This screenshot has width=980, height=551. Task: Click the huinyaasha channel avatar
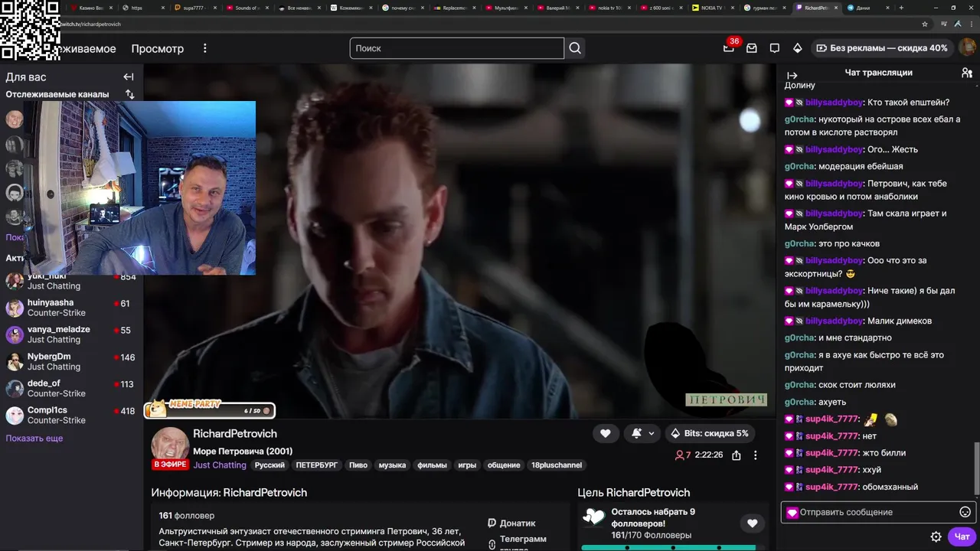coord(15,308)
